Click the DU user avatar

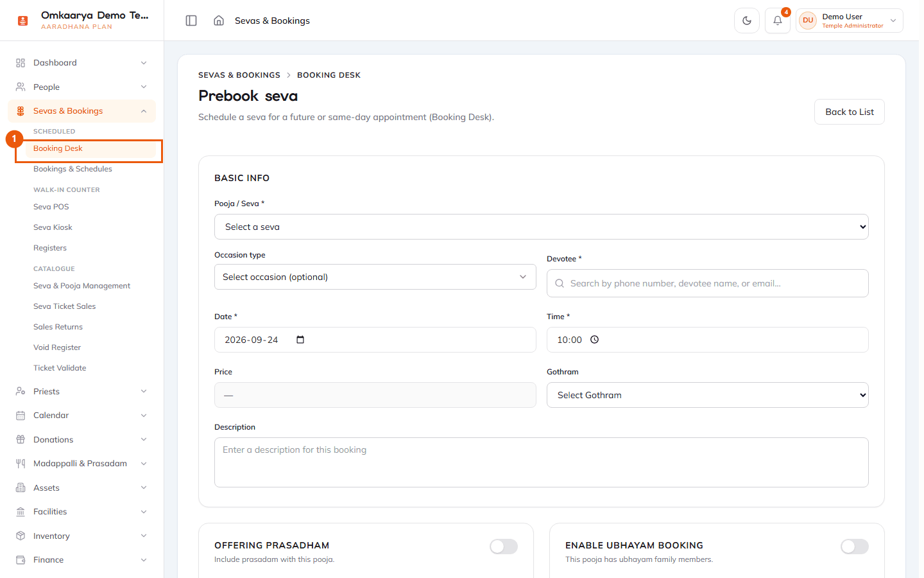click(808, 21)
